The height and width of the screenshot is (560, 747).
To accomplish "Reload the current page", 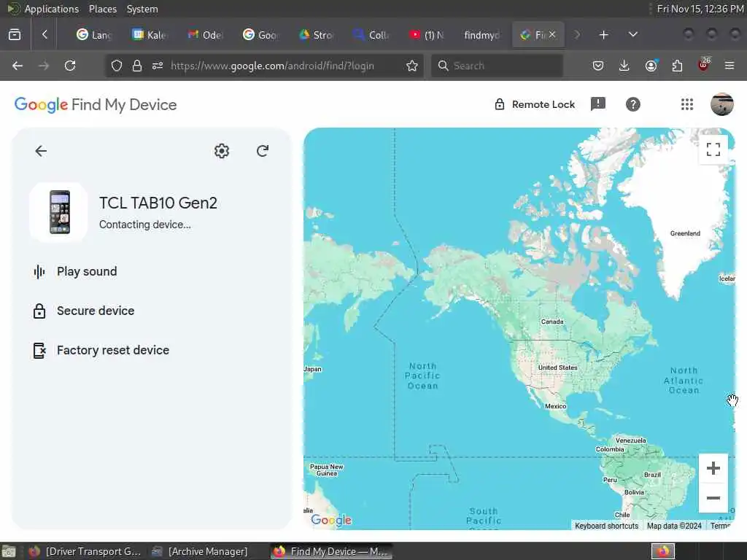I will (70, 66).
